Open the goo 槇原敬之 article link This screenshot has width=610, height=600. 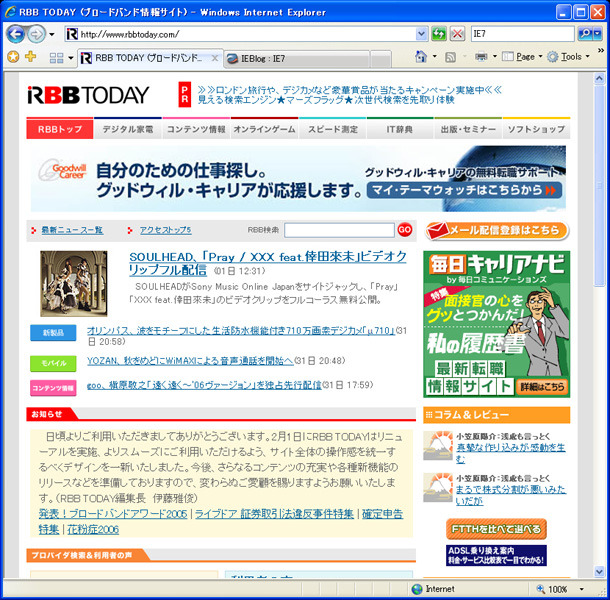(204, 385)
